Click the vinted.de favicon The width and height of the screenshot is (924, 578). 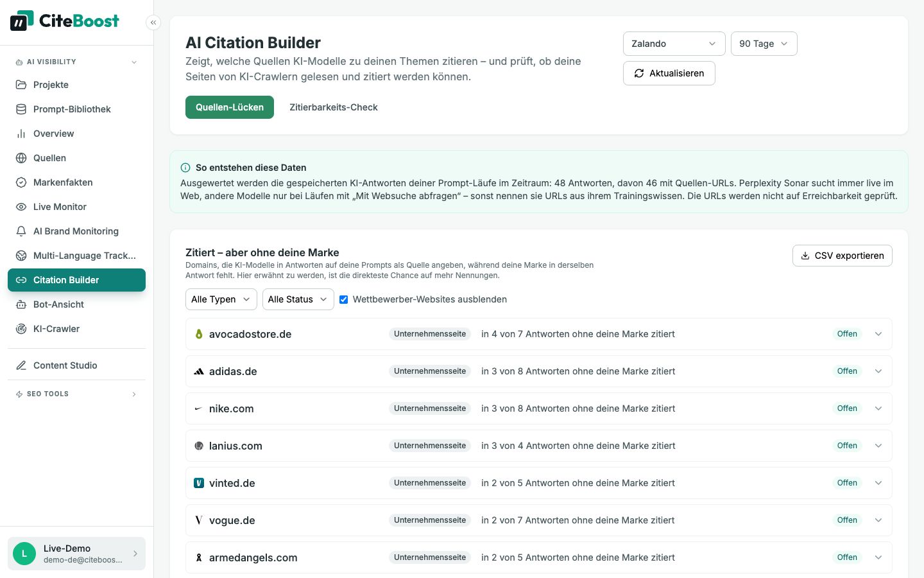[x=199, y=483]
